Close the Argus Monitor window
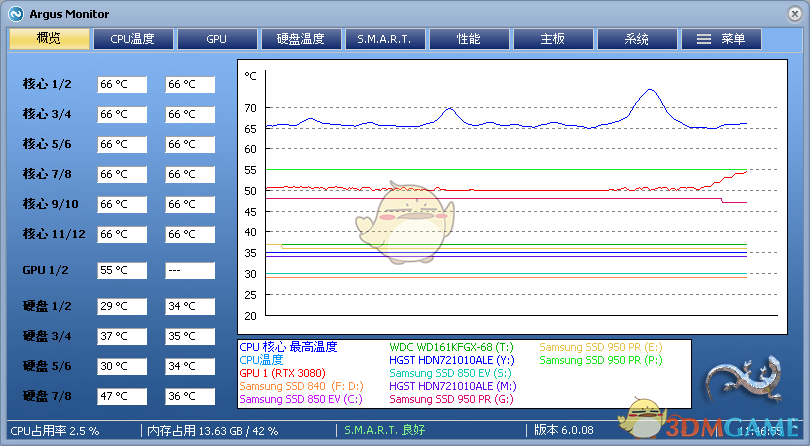810x446 pixels. tap(795, 14)
